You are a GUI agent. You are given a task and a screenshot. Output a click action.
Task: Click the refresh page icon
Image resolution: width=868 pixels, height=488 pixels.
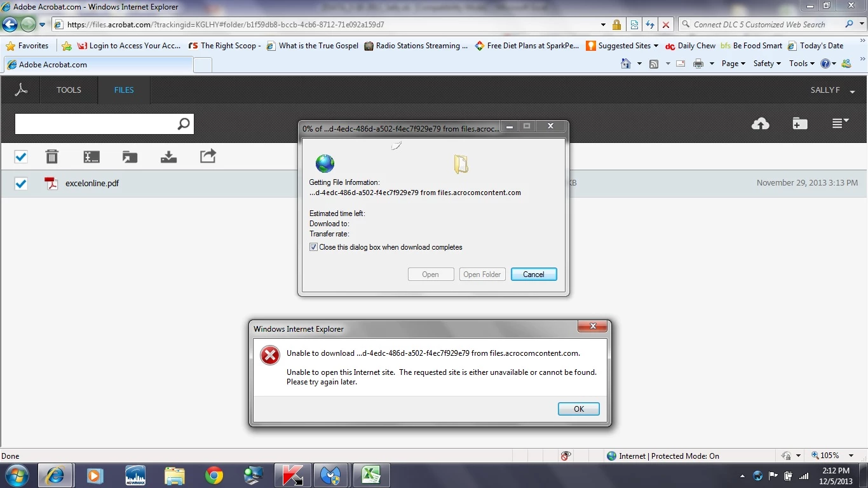coord(649,25)
